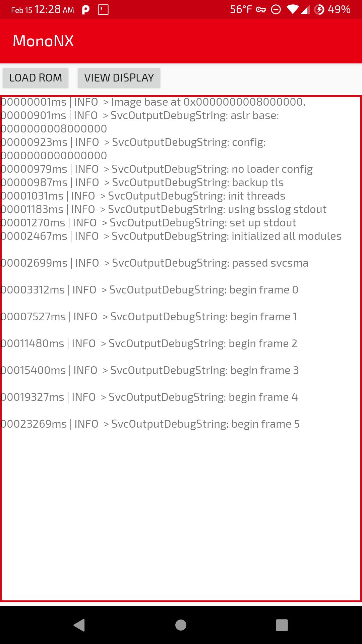Viewport: 362px width, 644px height.
Task: Tap the Wi-Fi signal icon
Action: [x=293, y=10]
